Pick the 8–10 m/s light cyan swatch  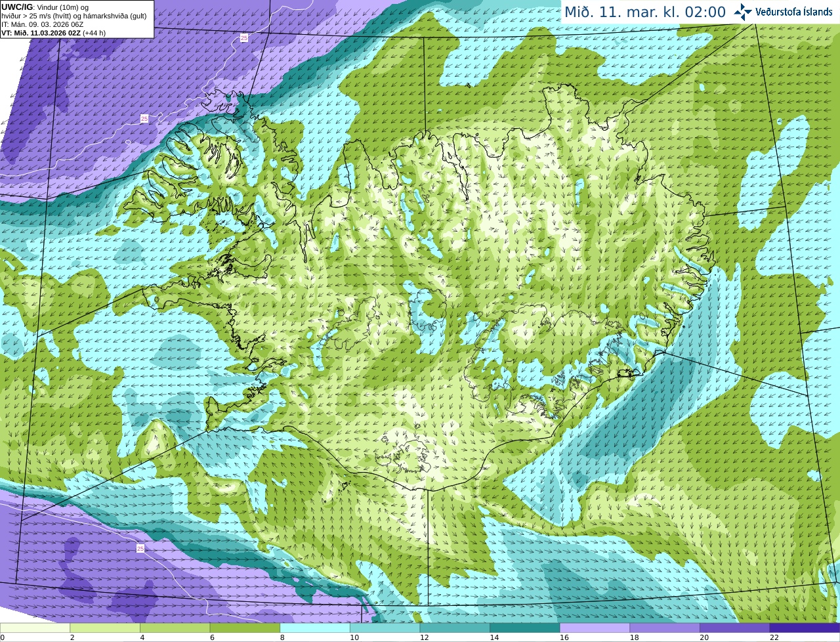(x=315, y=628)
